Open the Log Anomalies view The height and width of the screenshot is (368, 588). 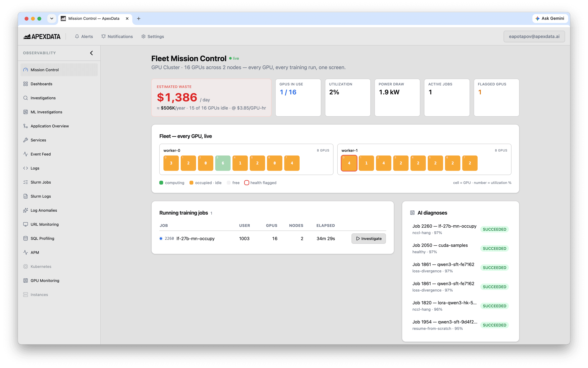(59, 210)
